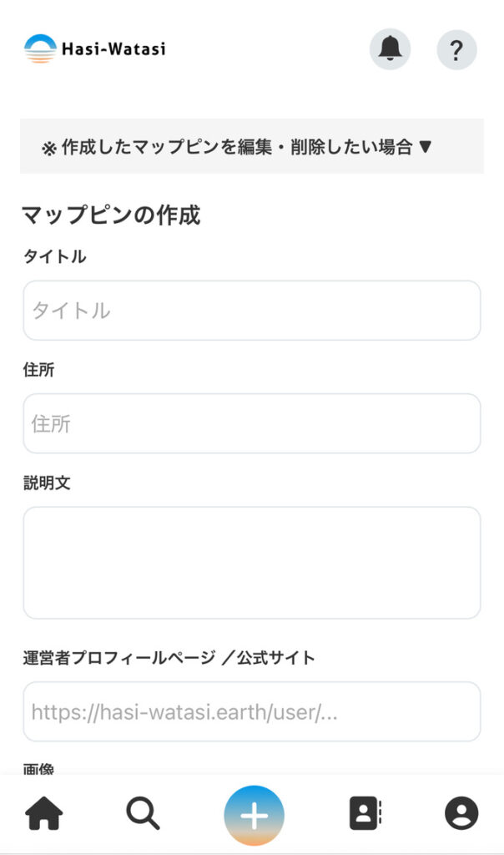Click the 画像 label above the navigation

pos(39,769)
